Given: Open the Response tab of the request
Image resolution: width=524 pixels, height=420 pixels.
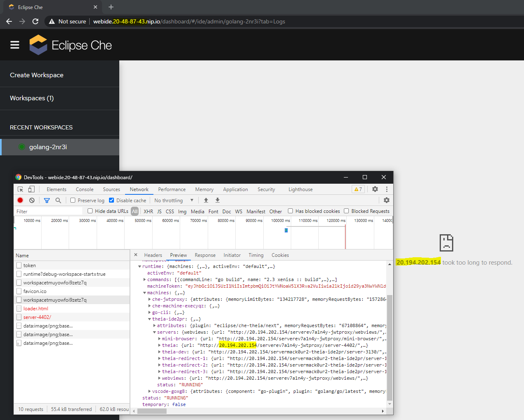Looking at the screenshot, I should (205, 255).
